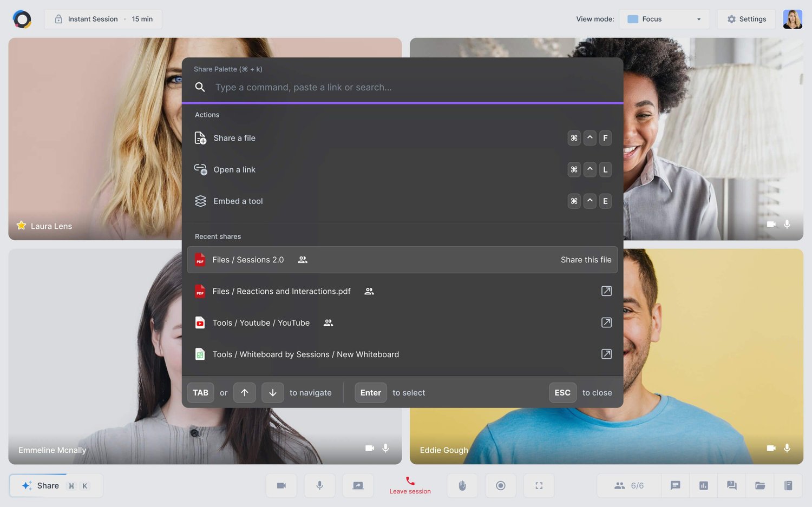Click the Recent shares heading

coord(218,236)
